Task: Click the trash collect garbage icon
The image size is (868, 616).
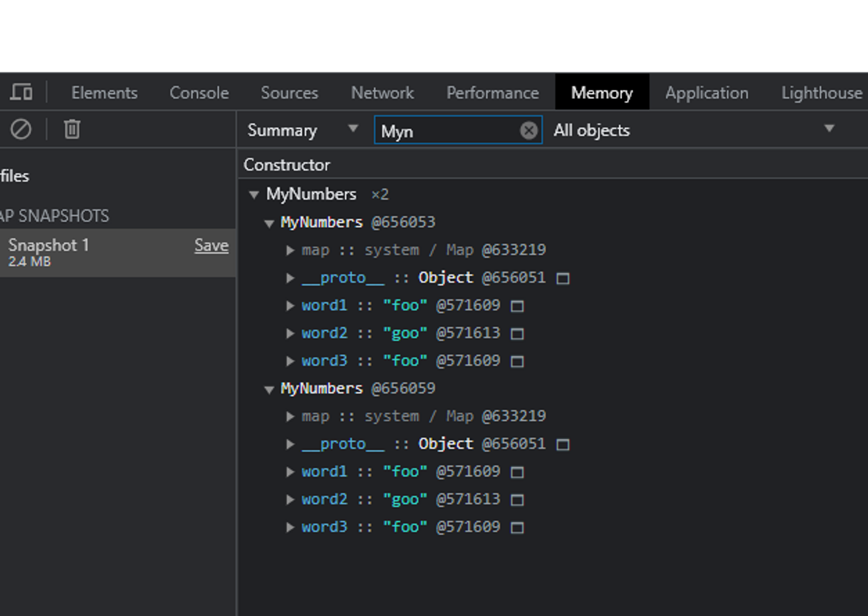Action: coord(72,129)
